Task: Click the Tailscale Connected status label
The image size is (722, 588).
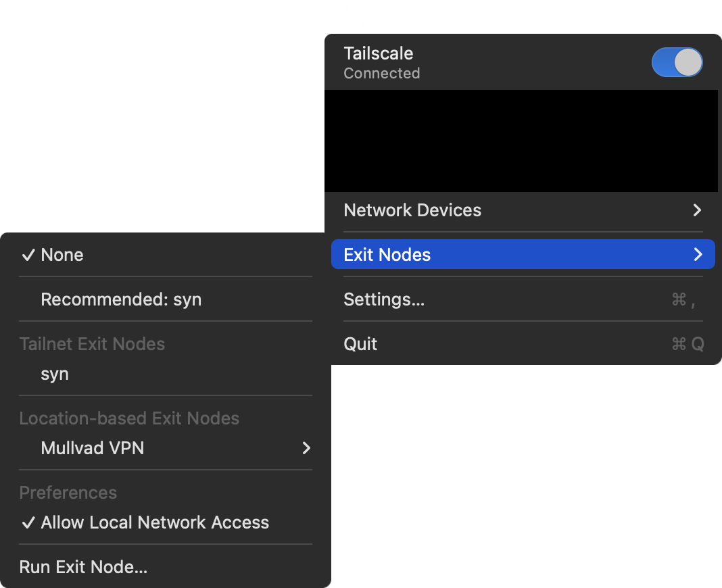Action: click(x=381, y=73)
